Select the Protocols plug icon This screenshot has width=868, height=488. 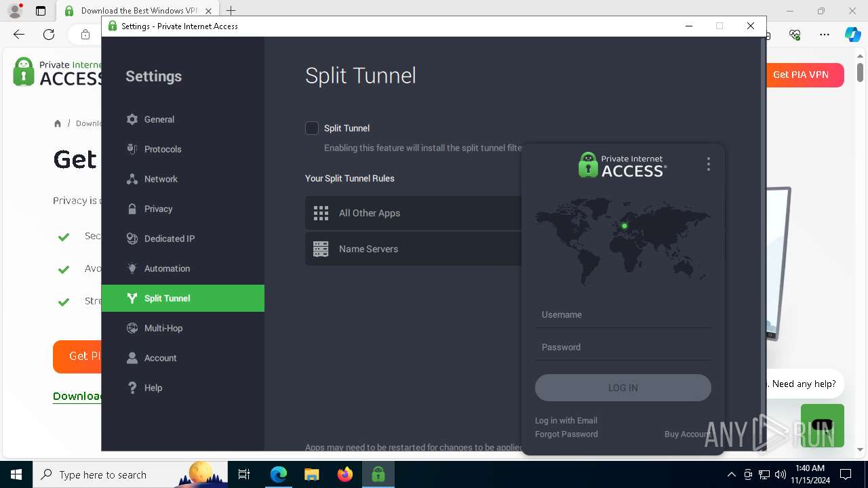click(x=132, y=149)
